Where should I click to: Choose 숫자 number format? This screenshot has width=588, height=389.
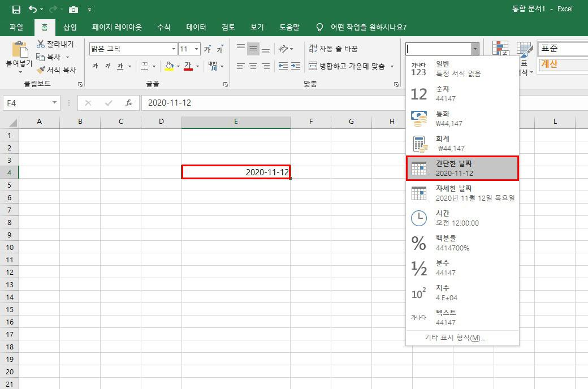[x=462, y=94]
